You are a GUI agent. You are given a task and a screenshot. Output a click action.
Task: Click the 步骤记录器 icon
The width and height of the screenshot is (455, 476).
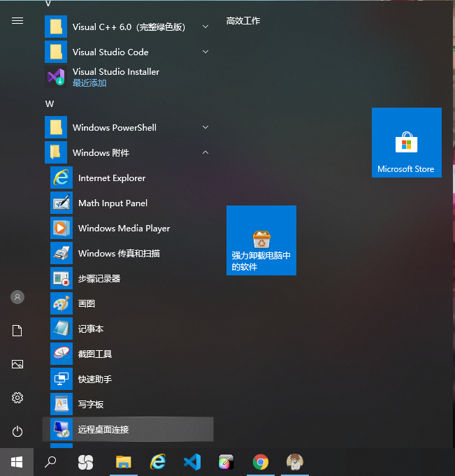coord(62,278)
